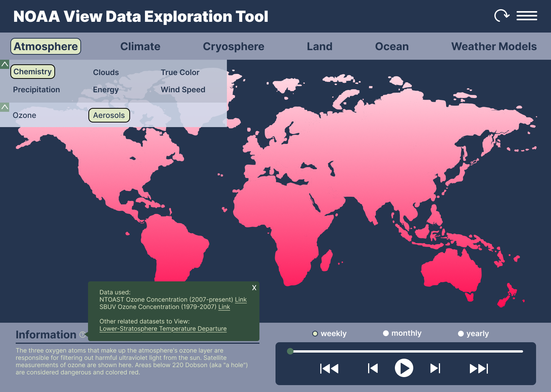Select the yearly radio option
The height and width of the screenshot is (392, 551).
(473, 333)
